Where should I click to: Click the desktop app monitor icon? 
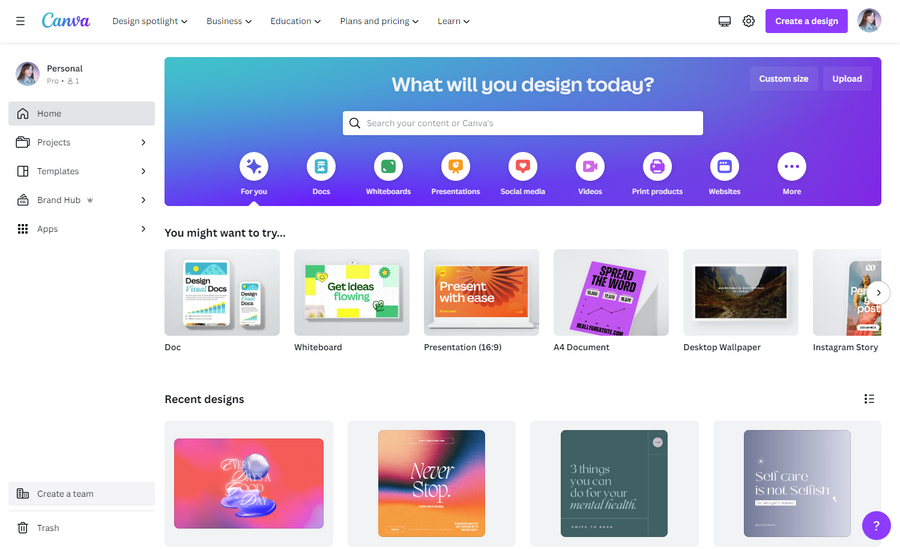click(724, 21)
